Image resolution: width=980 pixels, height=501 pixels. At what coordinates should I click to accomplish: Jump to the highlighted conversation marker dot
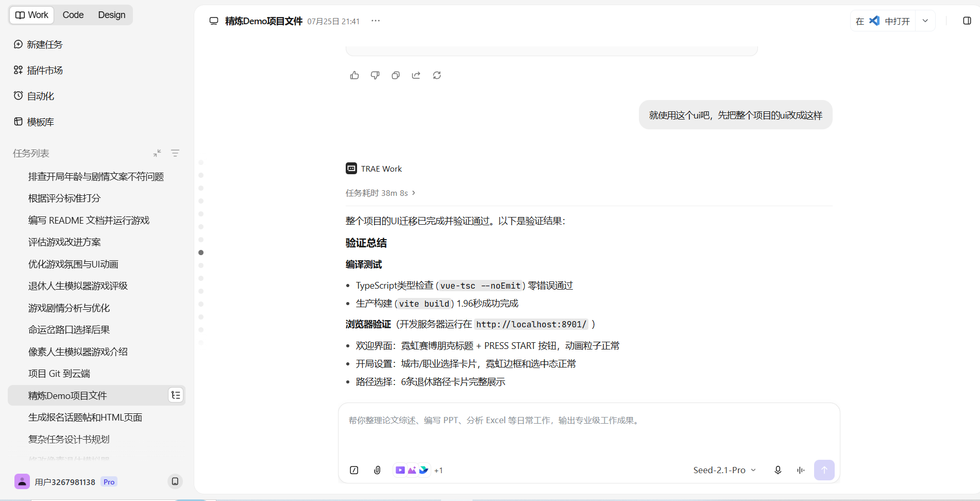point(201,253)
